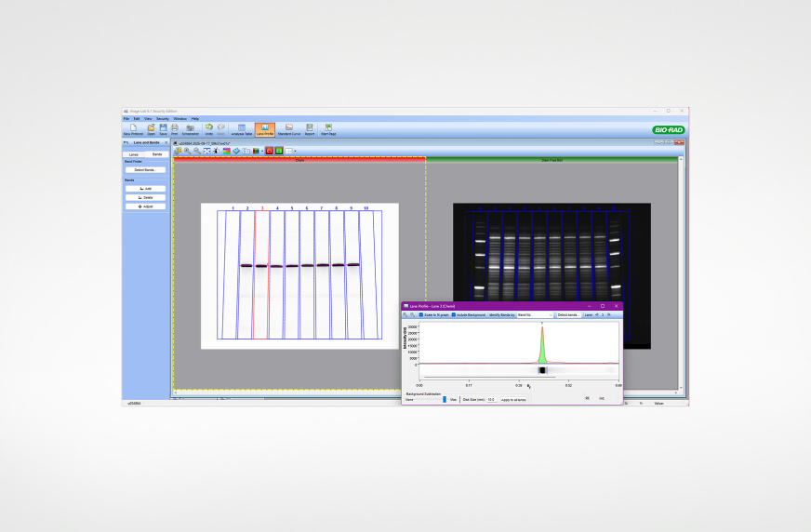
Task: Open a file with the Open icon
Action: [151, 129]
